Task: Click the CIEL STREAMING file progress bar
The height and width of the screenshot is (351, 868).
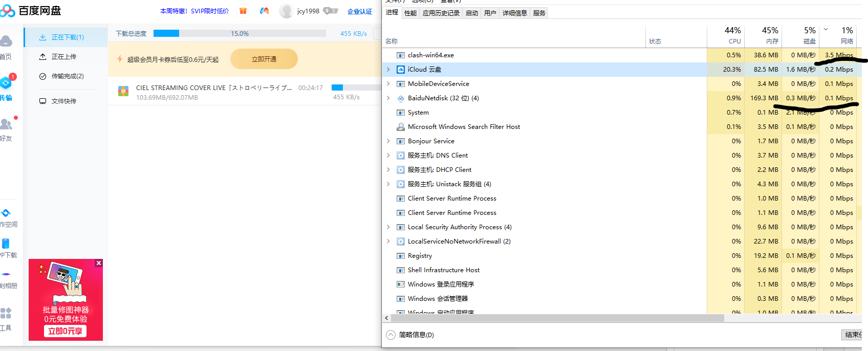Action: pos(356,87)
